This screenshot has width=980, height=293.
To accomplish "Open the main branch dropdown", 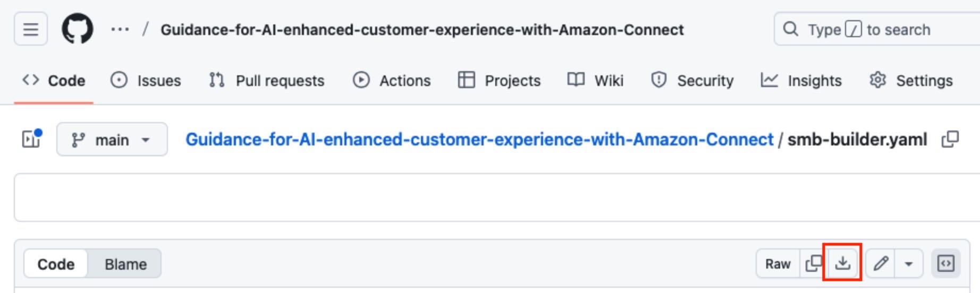I will [x=112, y=140].
